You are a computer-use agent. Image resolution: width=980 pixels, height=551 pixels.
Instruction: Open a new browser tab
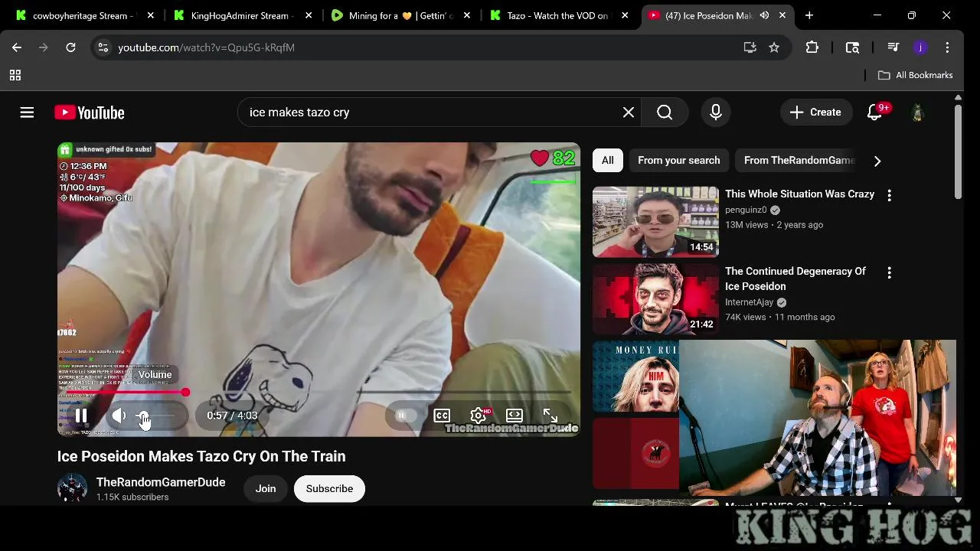click(809, 15)
